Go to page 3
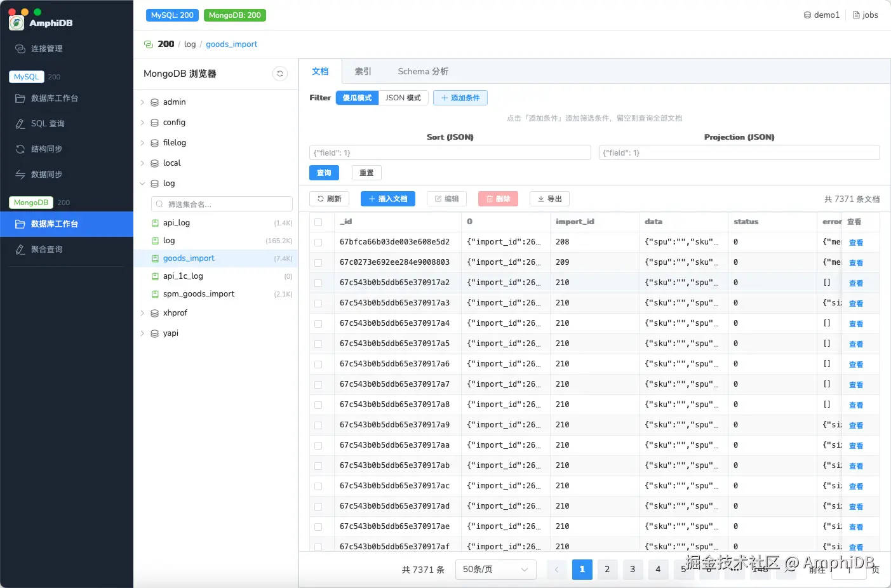The width and height of the screenshot is (891, 588). point(633,570)
